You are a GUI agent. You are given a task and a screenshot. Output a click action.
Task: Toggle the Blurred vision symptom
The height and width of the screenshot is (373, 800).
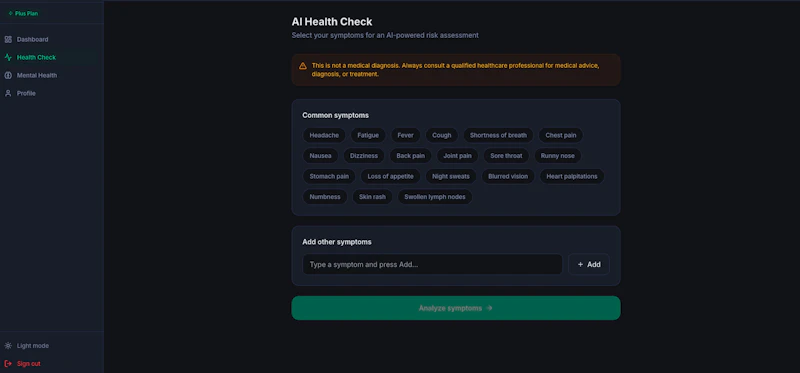tap(508, 176)
